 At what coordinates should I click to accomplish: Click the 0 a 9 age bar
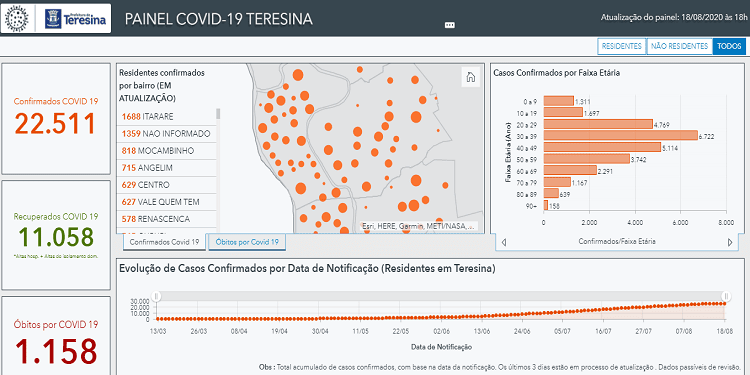[x=559, y=101]
